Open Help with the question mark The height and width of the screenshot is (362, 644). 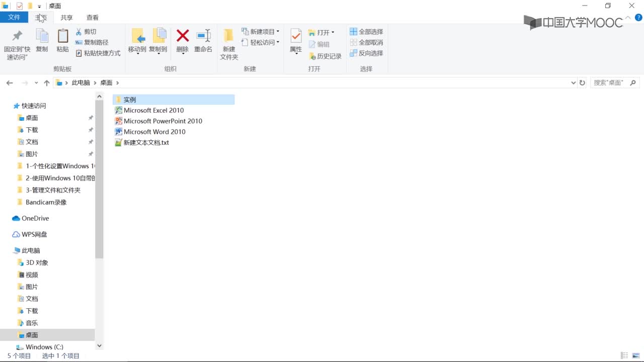(x=638, y=17)
